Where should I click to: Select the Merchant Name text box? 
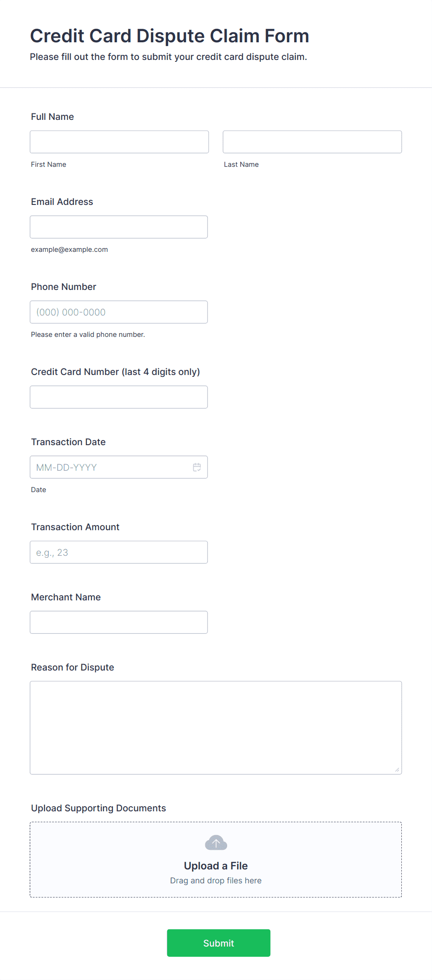(119, 622)
